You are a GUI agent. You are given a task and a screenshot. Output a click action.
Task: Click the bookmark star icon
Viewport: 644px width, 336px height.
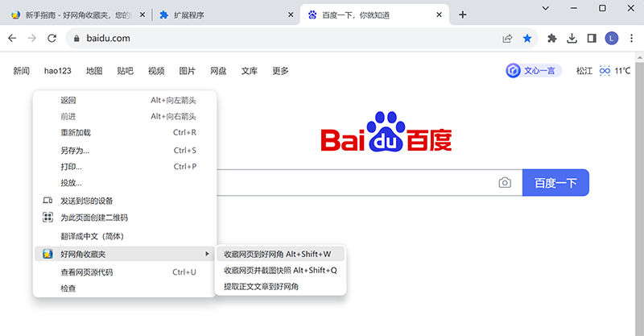[x=527, y=38]
